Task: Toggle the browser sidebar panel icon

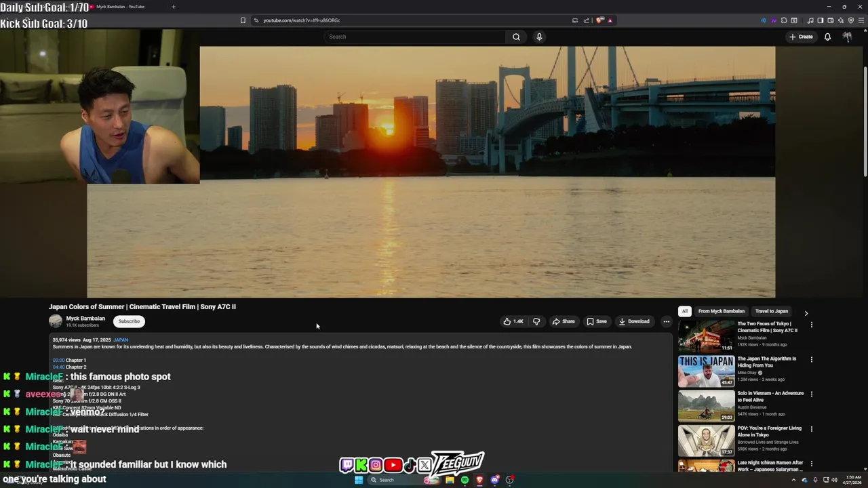Action: point(820,20)
